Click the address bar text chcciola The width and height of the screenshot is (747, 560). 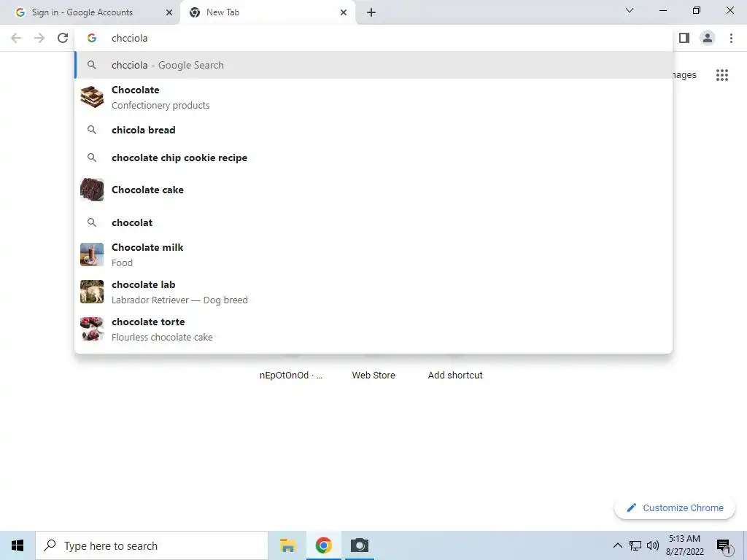pyautogui.click(x=130, y=38)
